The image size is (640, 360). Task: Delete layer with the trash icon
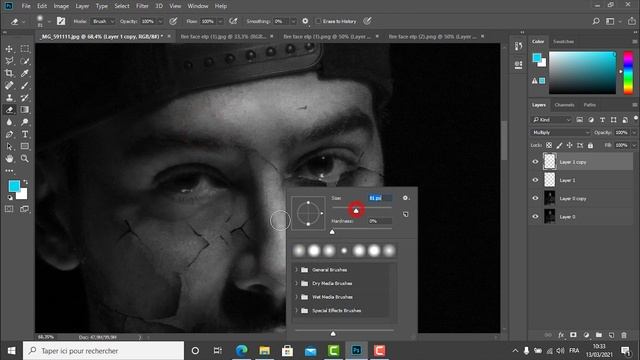[x=624, y=335]
